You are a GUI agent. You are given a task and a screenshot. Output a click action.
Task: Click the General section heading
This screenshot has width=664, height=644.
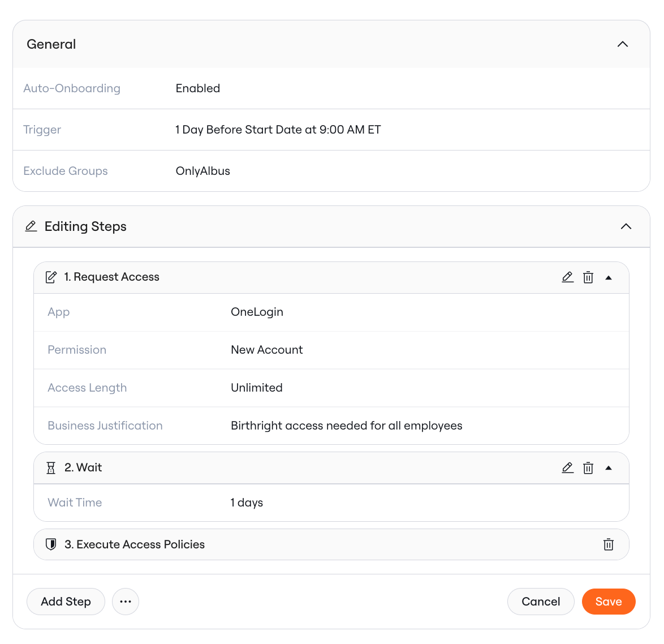pyautogui.click(x=51, y=44)
